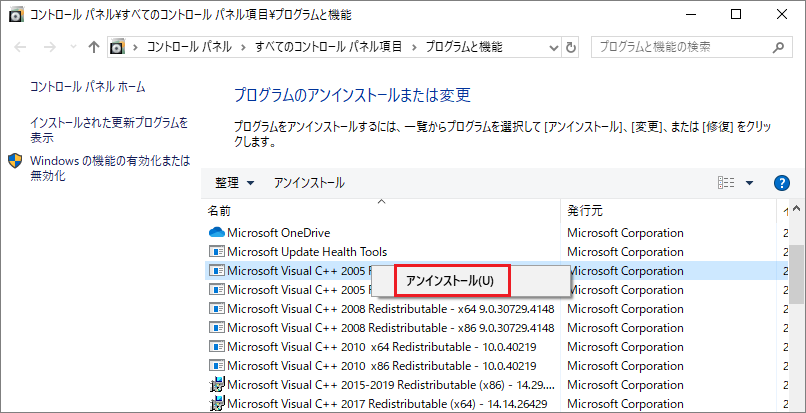Open インストールされた更新プログラムを表示 link
Viewport: 806px width, 413px height.
[x=109, y=130]
